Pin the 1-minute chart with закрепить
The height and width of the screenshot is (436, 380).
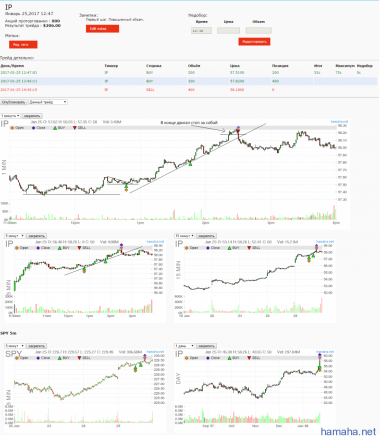[x=32, y=116]
